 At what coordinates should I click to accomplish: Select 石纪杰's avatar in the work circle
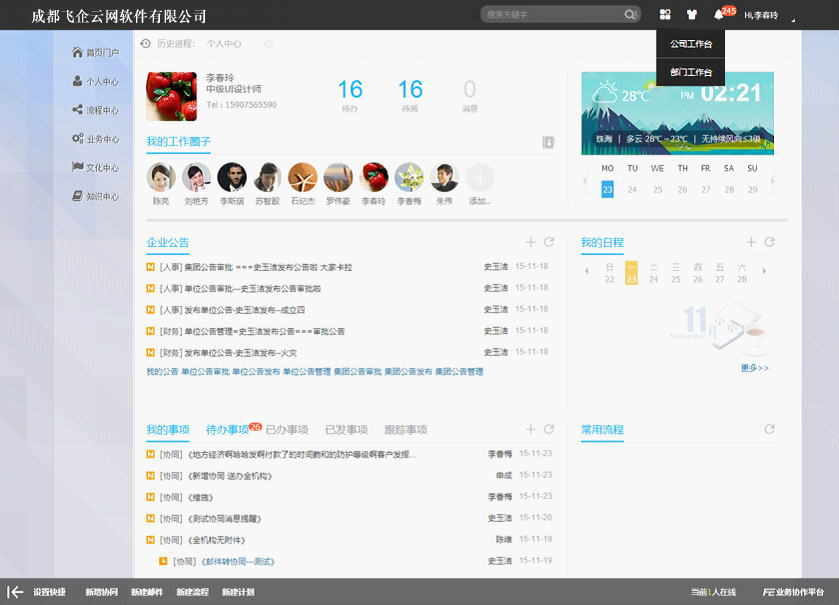click(x=303, y=177)
